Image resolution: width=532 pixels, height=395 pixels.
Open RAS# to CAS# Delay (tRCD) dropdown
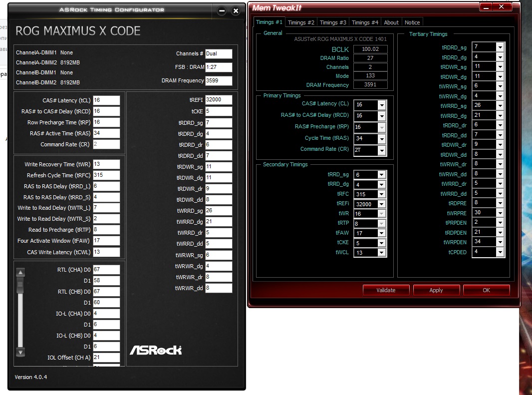point(382,116)
